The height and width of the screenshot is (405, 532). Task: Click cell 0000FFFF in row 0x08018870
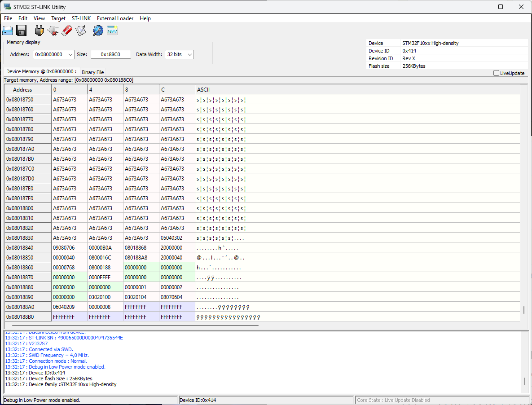coord(105,277)
